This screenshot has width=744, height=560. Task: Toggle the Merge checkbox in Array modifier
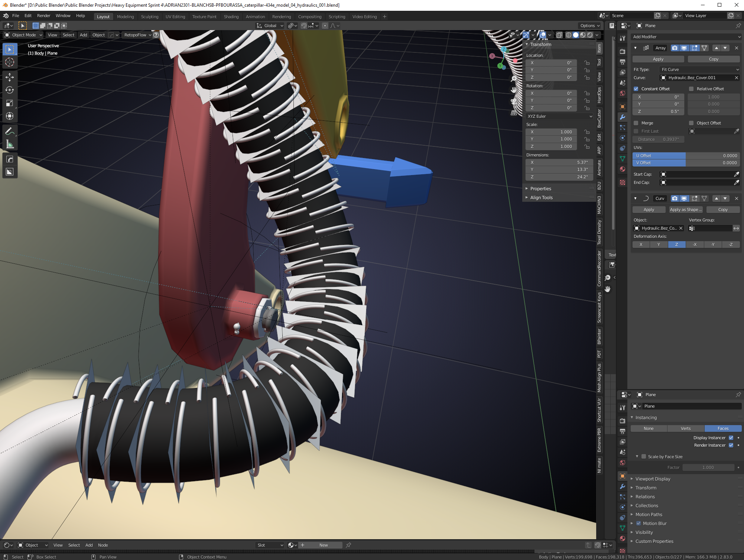click(636, 123)
